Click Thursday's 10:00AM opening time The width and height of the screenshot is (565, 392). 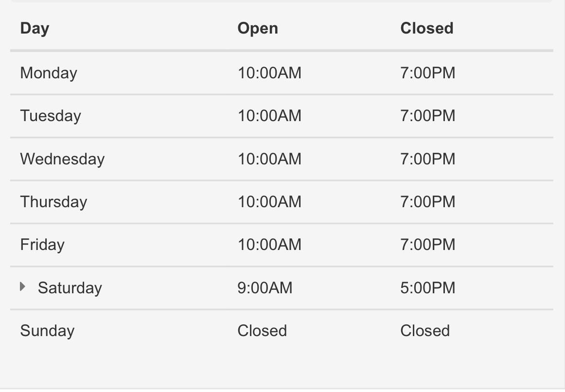269,202
